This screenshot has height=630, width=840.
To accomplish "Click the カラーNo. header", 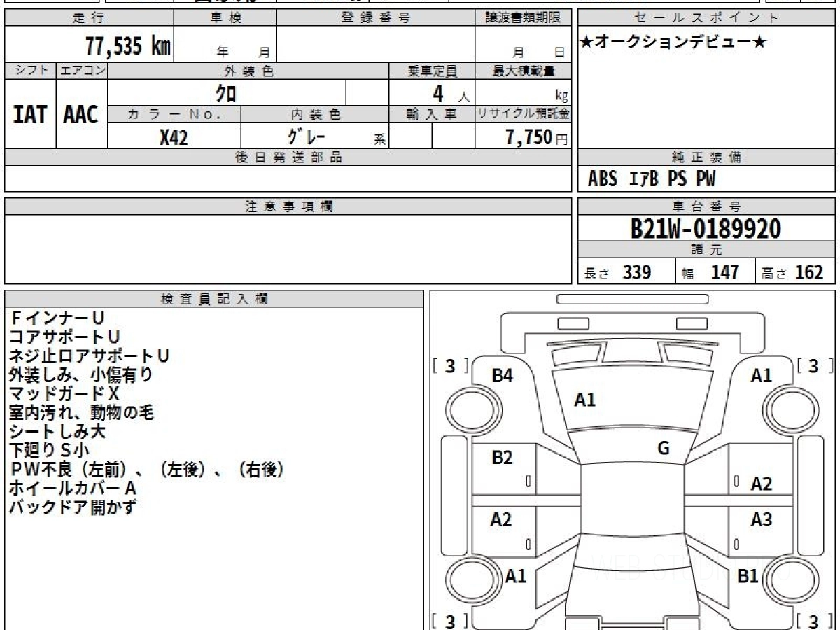I will [x=174, y=114].
